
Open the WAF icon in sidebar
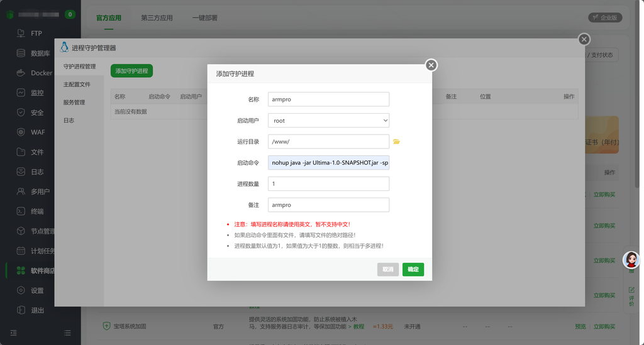tap(21, 132)
